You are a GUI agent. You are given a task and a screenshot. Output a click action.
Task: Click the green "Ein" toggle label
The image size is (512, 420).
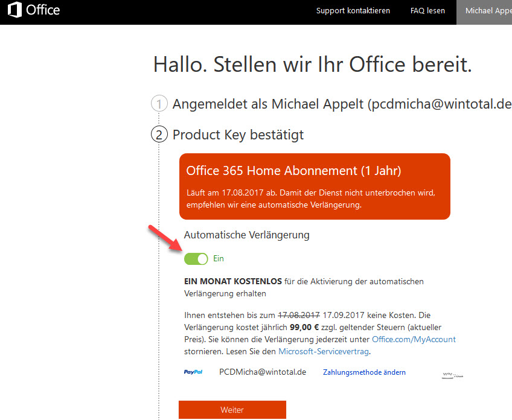[219, 258]
